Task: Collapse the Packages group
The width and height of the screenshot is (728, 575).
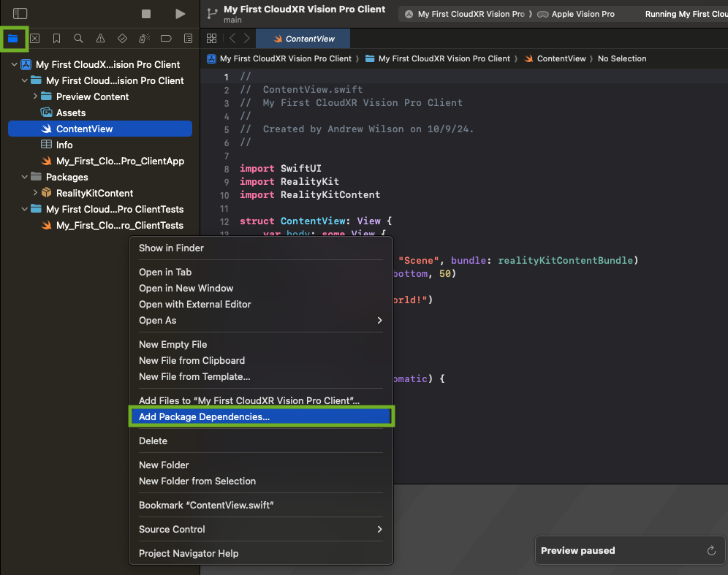Action: [25, 177]
